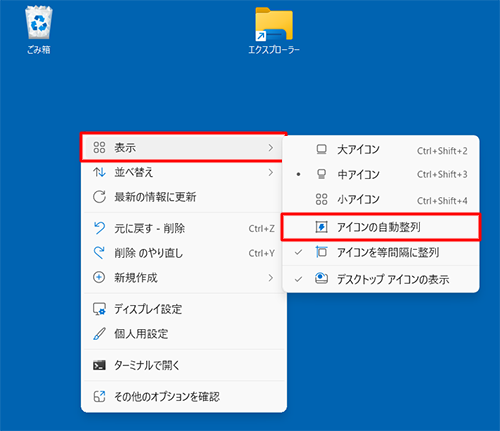Click the Ctrl+Shift+4 shortcut text
The image size is (500, 431).
[x=442, y=201]
